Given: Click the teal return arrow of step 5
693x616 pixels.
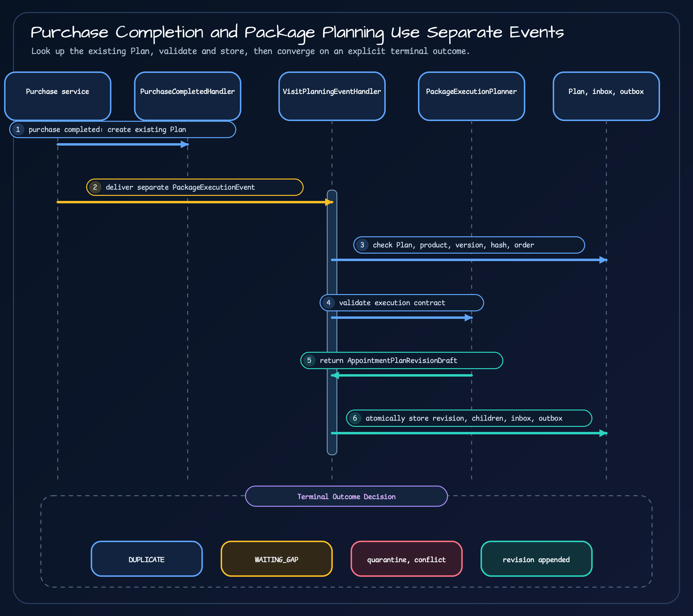Looking at the screenshot, I should pos(402,375).
